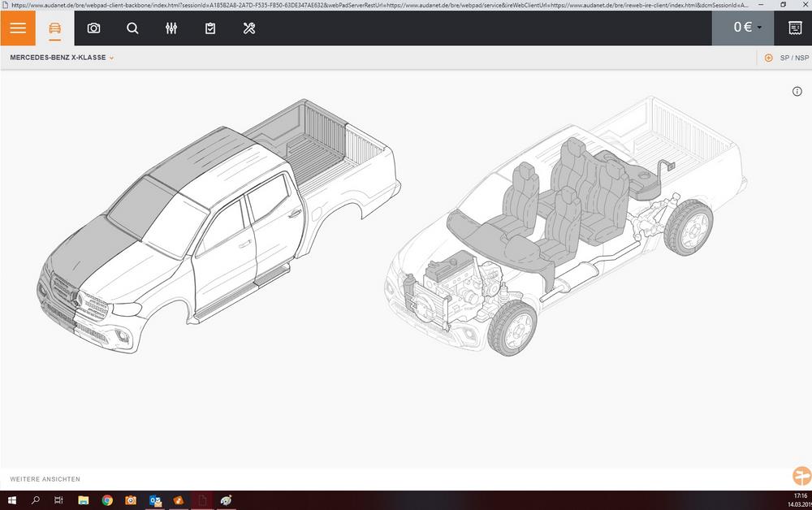Select the repair tools icon
Image resolution: width=812 pixels, height=510 pixels.
tap(248, 28)
